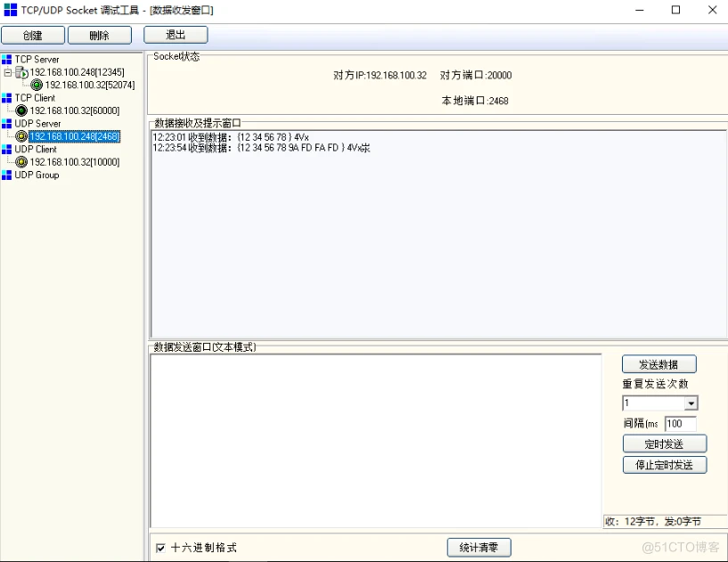The width and height of the screenshot is (728, 562).
Task: Click the green connection icon for 192.168.100.32[52074]
Action: 37,84
